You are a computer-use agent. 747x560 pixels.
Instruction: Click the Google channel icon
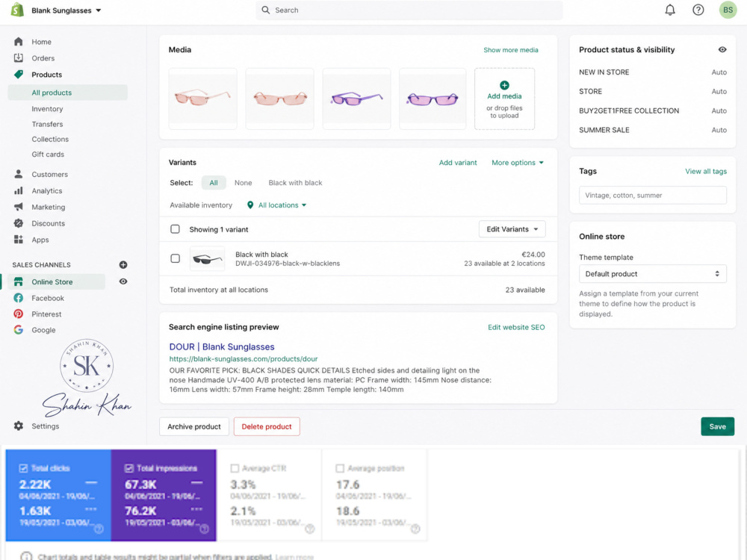click(x=19, y=330)
